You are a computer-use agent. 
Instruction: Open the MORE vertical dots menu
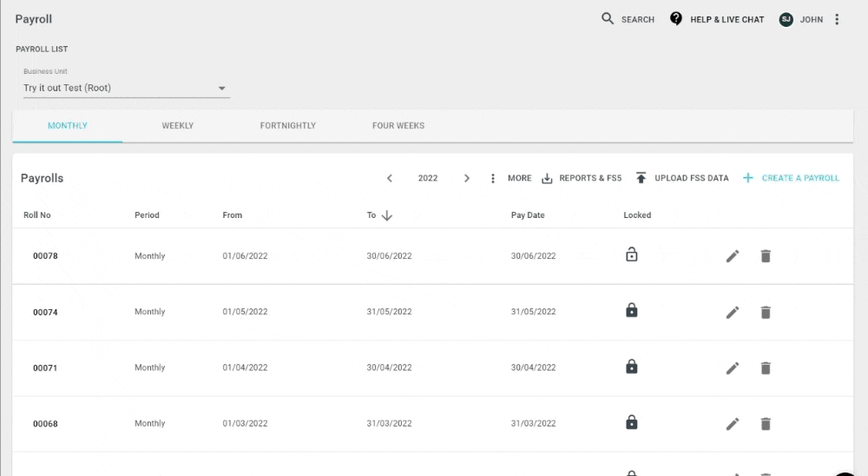pos(493,178)
